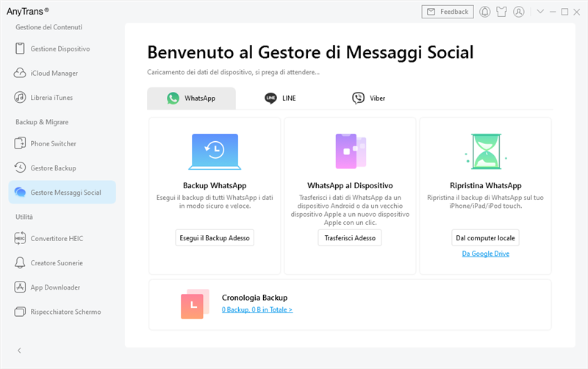Image resolution: width=588 pixels, height=369 pixels.
Task: Open Libreria iTunes in sidebar
Action: pyautogui.click(x=62, y=98)
